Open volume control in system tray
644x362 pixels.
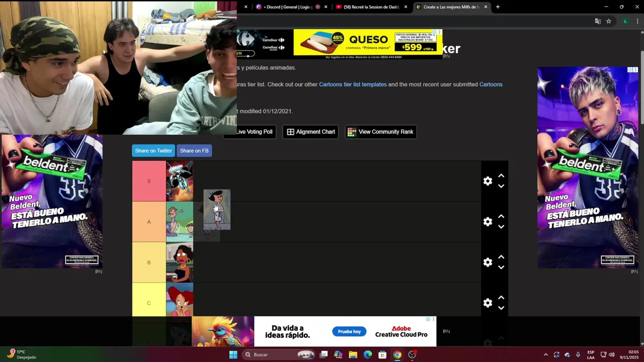click(x=612, y=355)
